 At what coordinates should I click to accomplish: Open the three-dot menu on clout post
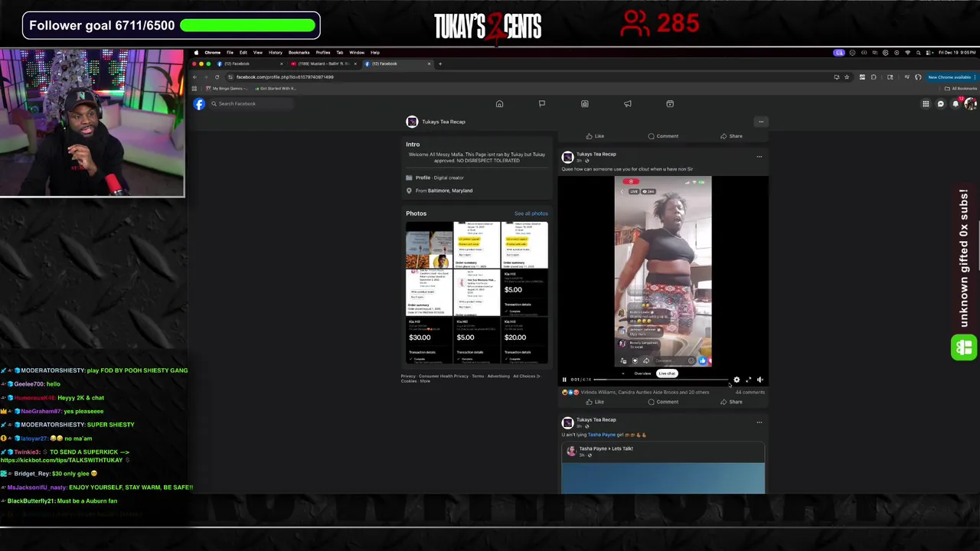click(759, 157)
